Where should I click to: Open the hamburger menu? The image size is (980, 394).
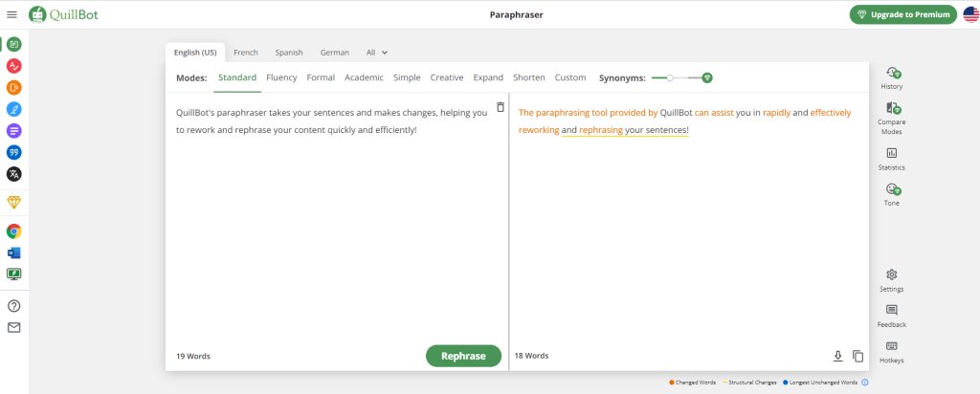point(11,14)
